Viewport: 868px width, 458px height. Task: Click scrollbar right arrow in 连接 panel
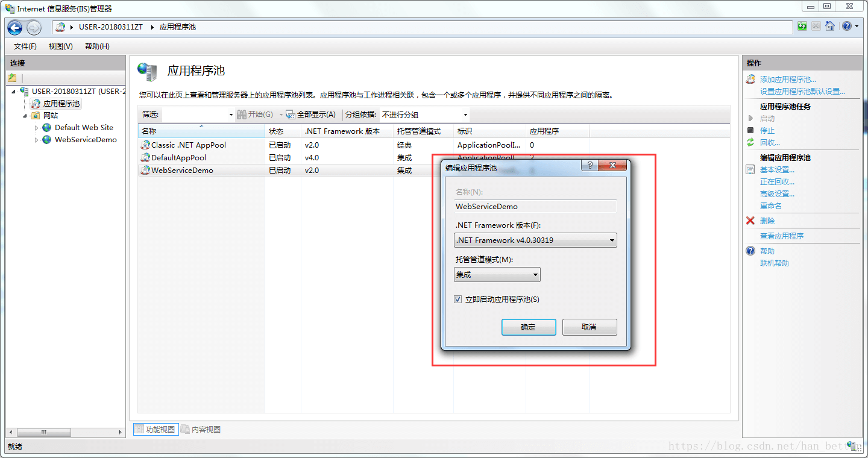click(x=121, y=432)
